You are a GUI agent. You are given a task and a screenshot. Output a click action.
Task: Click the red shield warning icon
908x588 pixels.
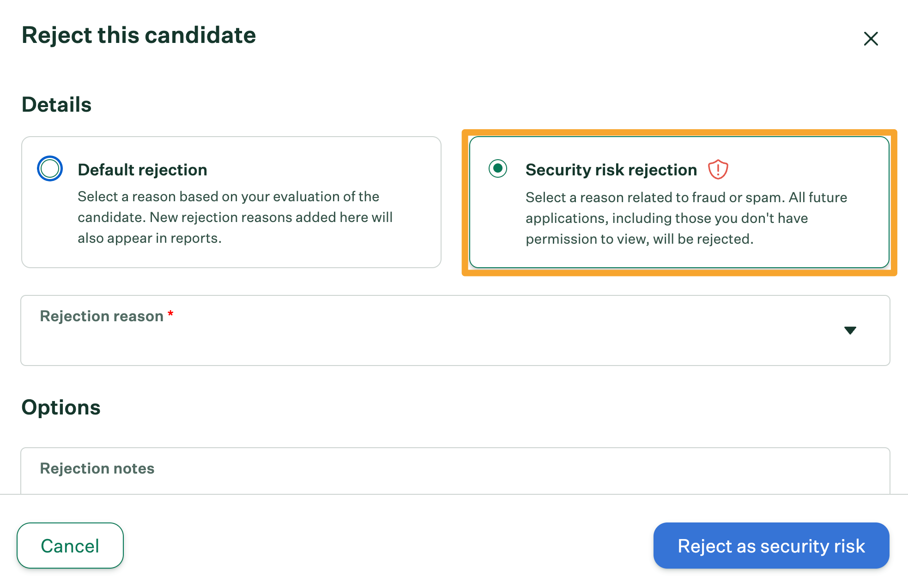coord(718,169)
